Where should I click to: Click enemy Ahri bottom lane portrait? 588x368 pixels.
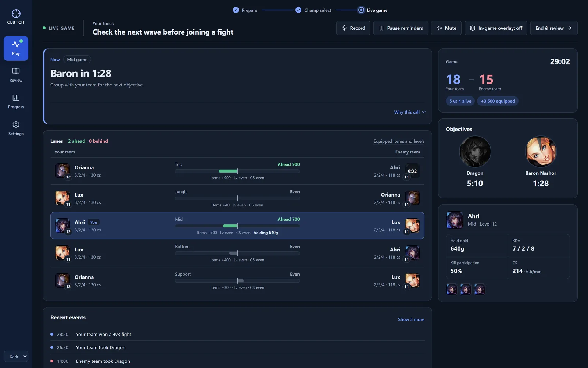coord(412,253)
